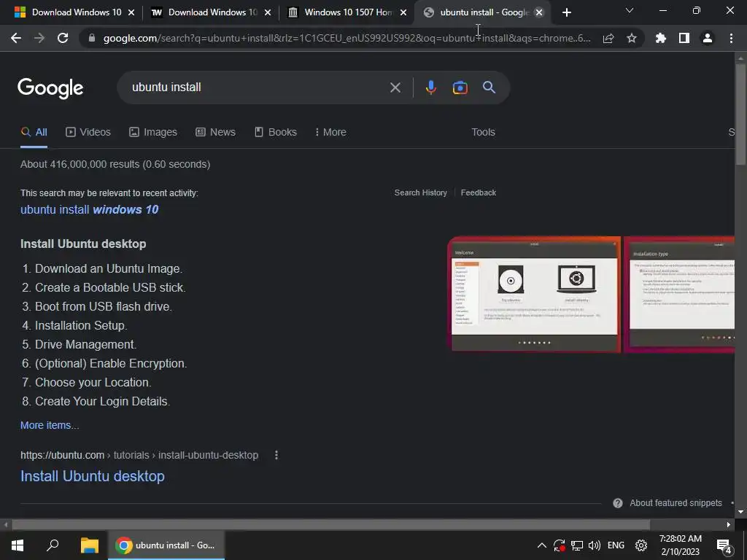747x560 pixels.
Task: Click About featured snippets
Action: pos(676,503)
